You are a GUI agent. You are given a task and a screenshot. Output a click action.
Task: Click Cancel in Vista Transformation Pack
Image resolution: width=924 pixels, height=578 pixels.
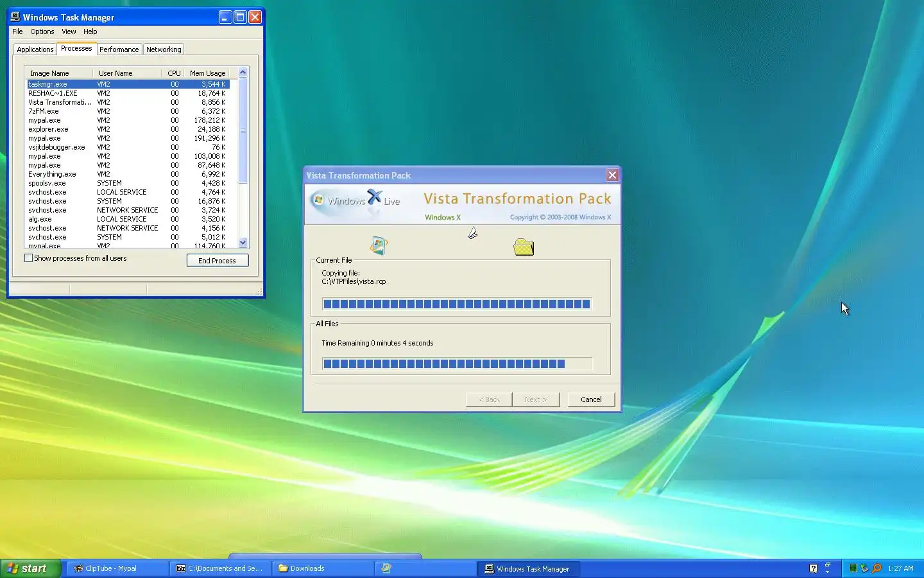coord(591,399)
